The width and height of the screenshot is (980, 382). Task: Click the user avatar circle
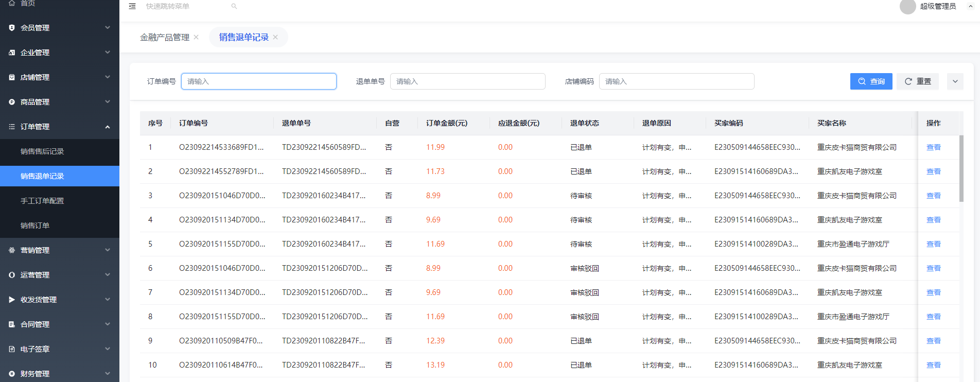click(907, 6)
